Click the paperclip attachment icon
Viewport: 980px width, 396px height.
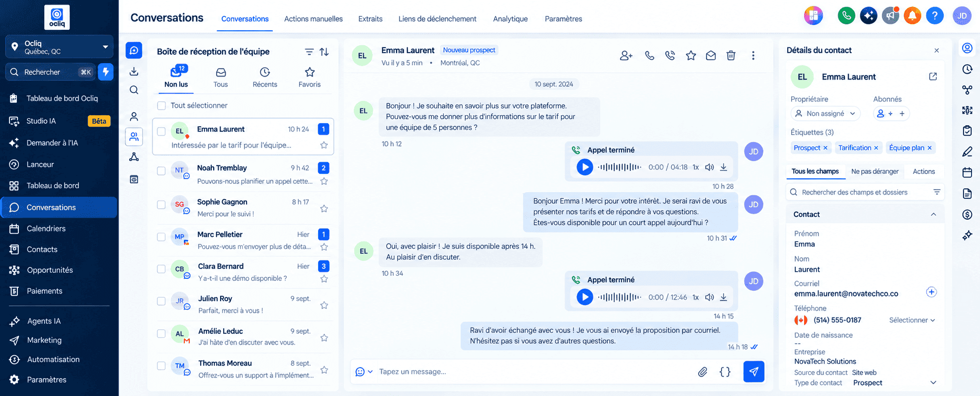(x=703, y=372)
